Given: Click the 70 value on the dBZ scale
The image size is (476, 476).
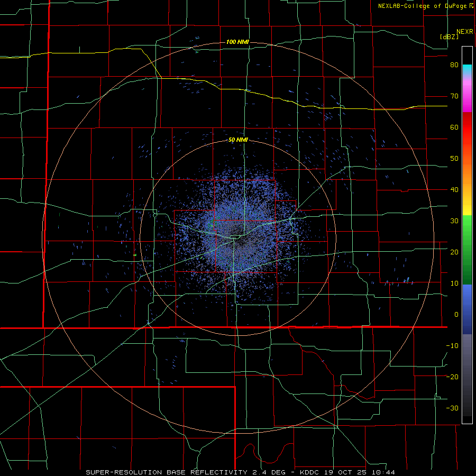Looking at the screenshot, I should [454, 96].
